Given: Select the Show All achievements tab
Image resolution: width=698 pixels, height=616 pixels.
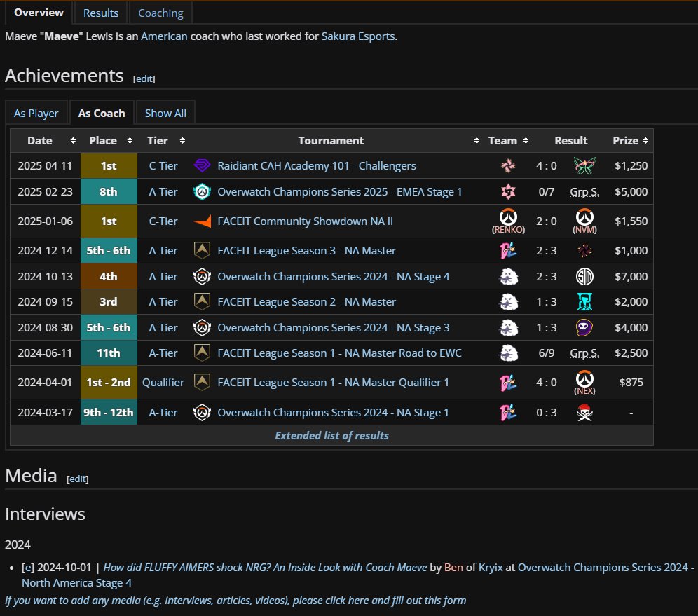Looking at the screenshot, I should pos(165,113).
